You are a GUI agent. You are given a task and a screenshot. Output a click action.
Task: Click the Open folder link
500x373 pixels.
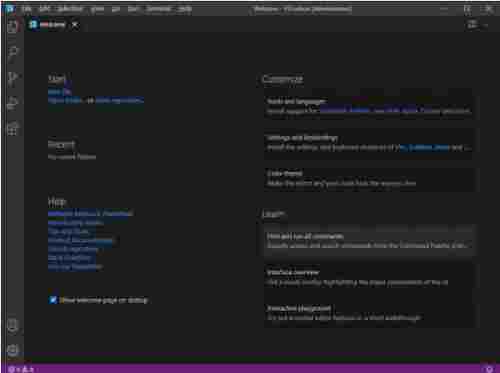coord(65,100)
